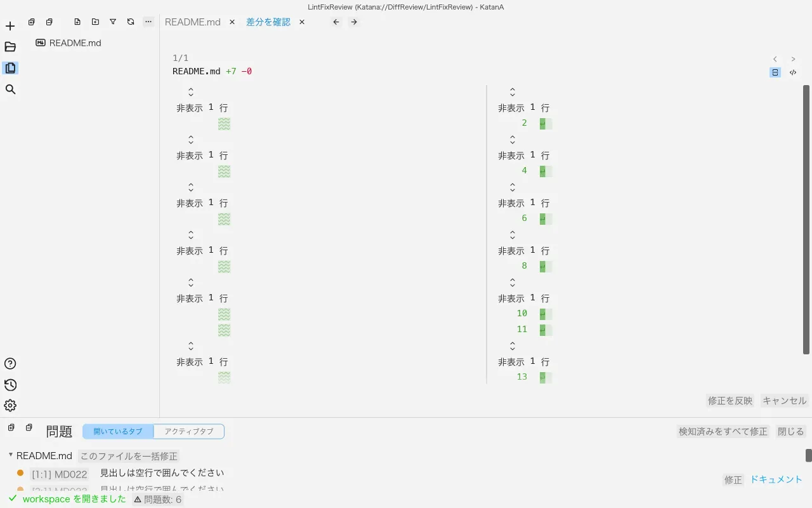Click collapse-all icon in 問題 panel
This screenshot has height=508, width=812.
coord(29,427)
